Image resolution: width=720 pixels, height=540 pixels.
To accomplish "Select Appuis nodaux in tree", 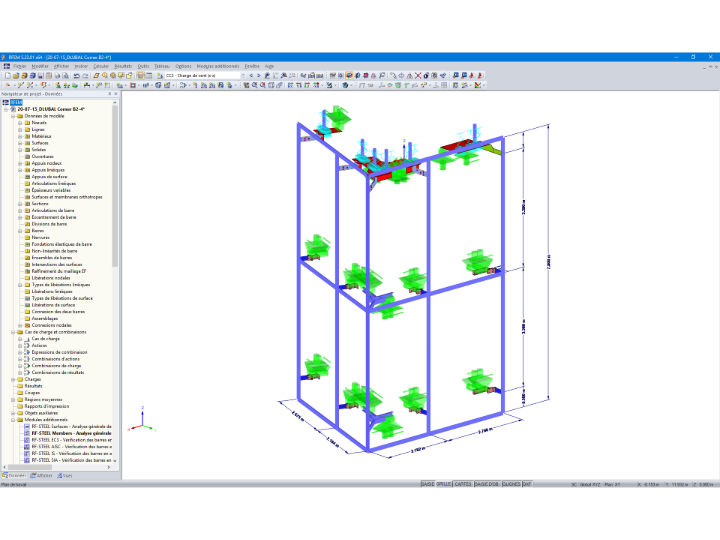I will [x=46, y=163].
